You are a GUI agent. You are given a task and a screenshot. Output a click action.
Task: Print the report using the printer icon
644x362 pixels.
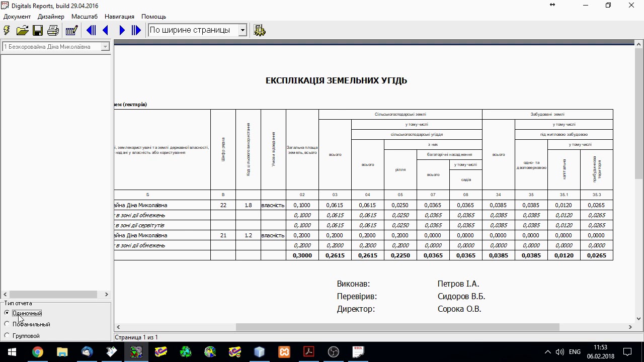pyautogui.click(x=53, y=31)
